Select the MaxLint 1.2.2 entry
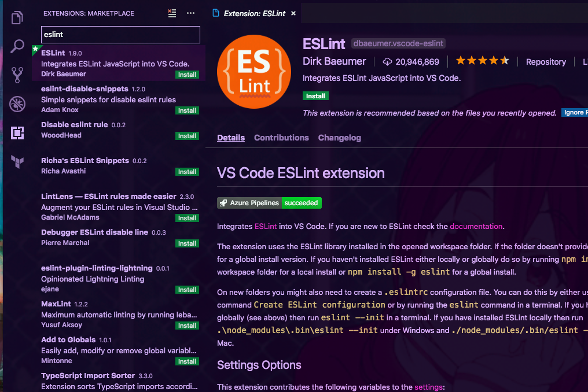 point(119,314)
